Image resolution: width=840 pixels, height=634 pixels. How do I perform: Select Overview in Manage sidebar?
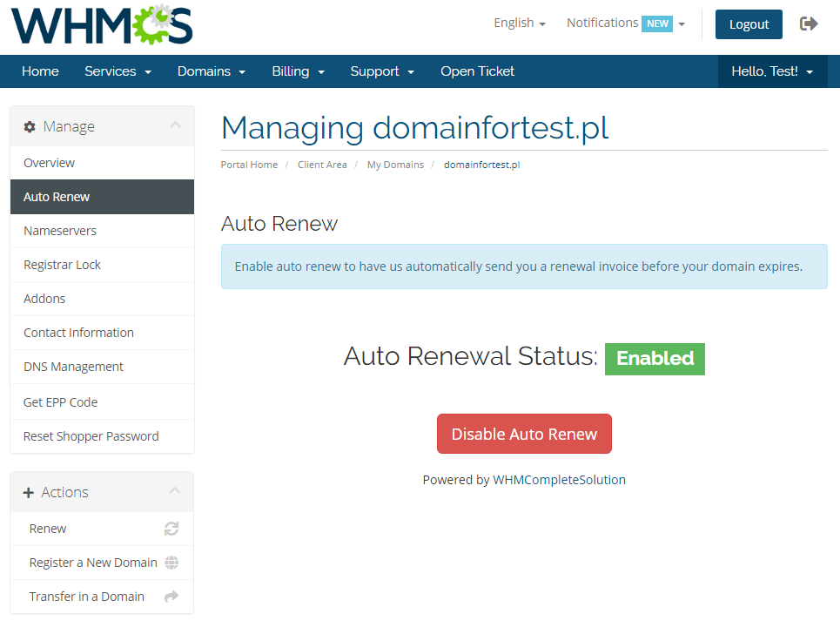coord(102,163)
